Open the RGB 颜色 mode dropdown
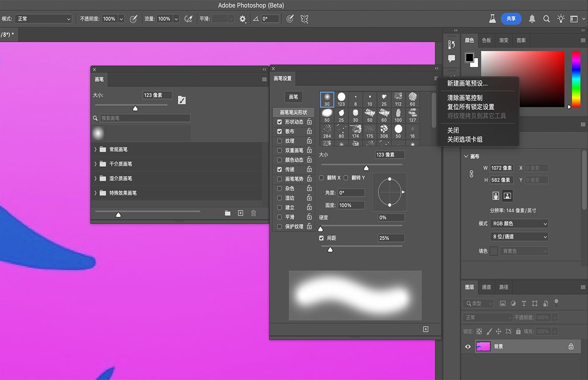588x380 pixels. pyautogui.click(x=519, y=223)
